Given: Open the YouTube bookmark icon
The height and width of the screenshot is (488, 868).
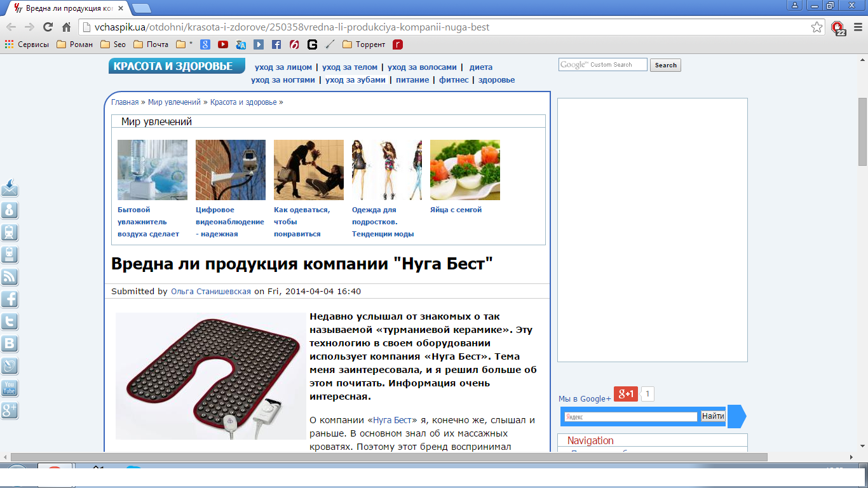Looking at the screenshot, I should 223,44.
